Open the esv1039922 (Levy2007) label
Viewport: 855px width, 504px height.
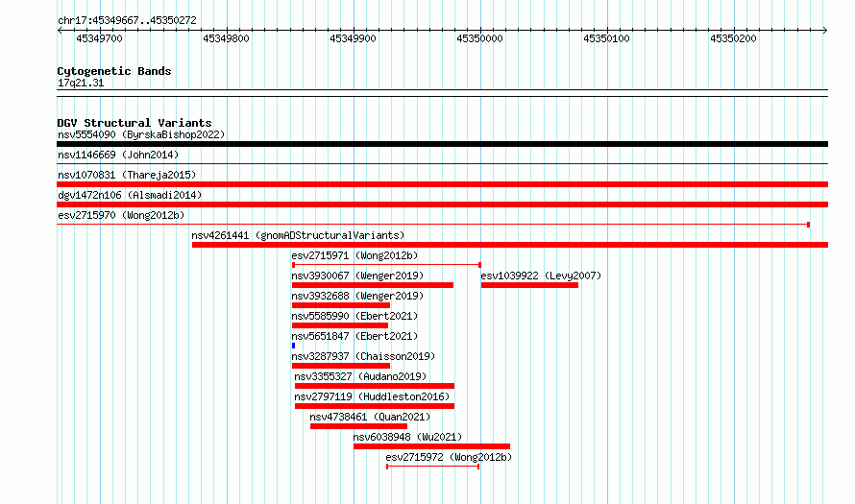click(541, 276)
